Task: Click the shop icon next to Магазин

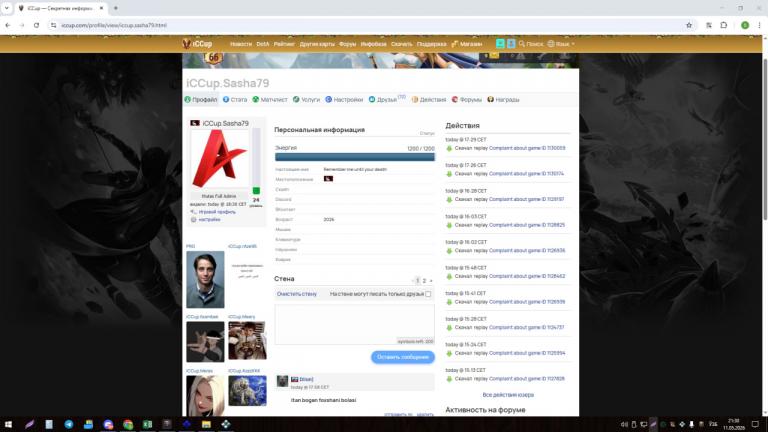Action: pos(455,44)
